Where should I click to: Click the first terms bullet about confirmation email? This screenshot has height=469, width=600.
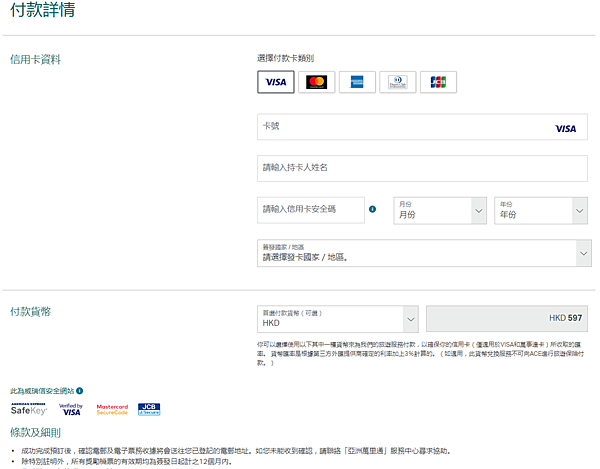[x=235, y=451]
